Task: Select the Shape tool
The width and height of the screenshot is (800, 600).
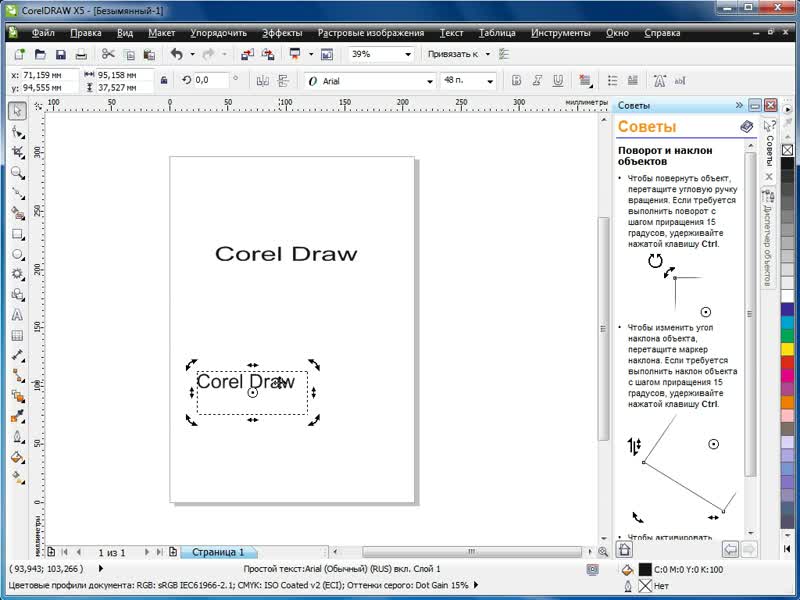Action: coord(17,132)
